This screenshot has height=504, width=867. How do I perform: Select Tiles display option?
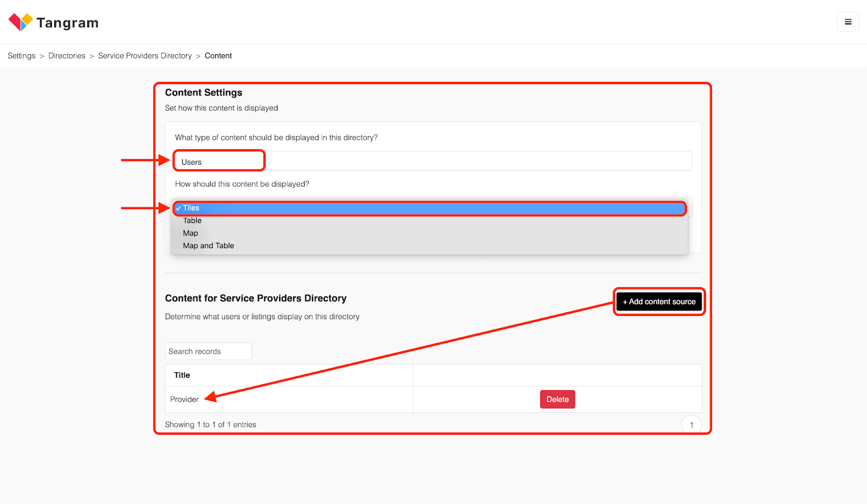(x=430, y=208)
